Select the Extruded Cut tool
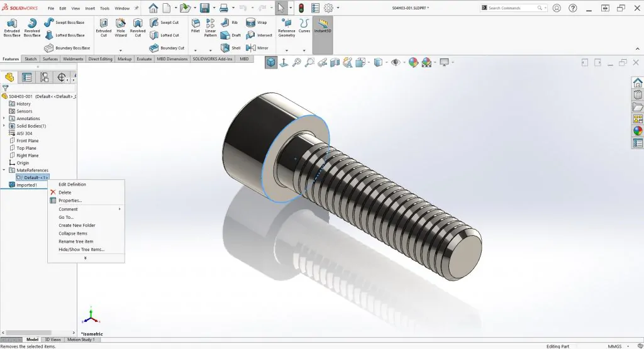 [x=104, y=28]
